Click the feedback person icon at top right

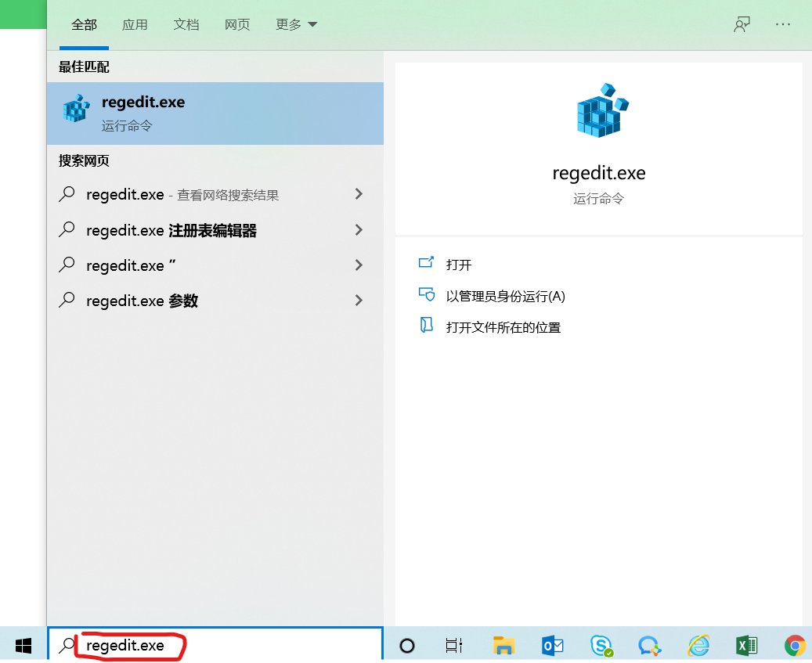tap(741, 24)
